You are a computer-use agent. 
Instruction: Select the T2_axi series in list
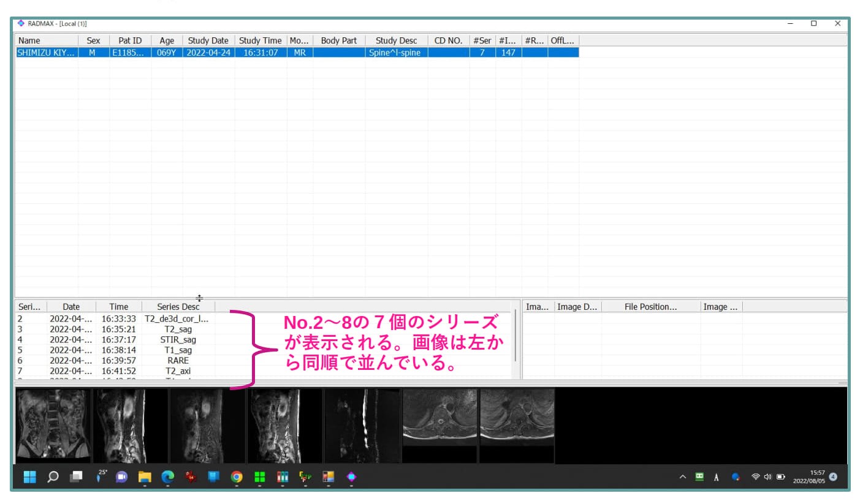pos(178,370)
